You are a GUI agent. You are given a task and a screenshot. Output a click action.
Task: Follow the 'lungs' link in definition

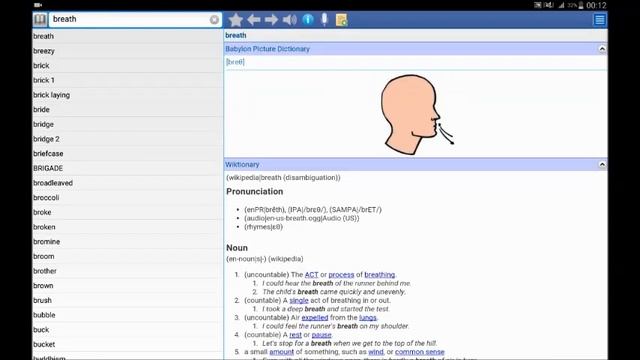[368, 318]
